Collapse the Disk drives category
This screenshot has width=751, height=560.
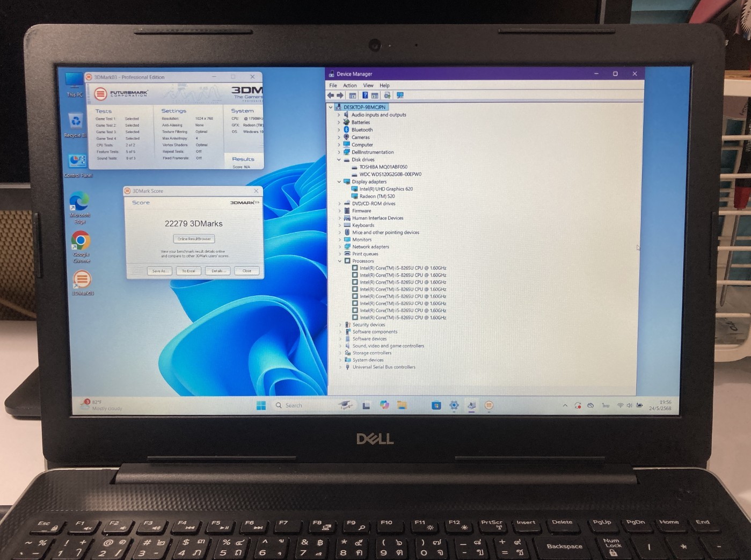pos(339,159)
